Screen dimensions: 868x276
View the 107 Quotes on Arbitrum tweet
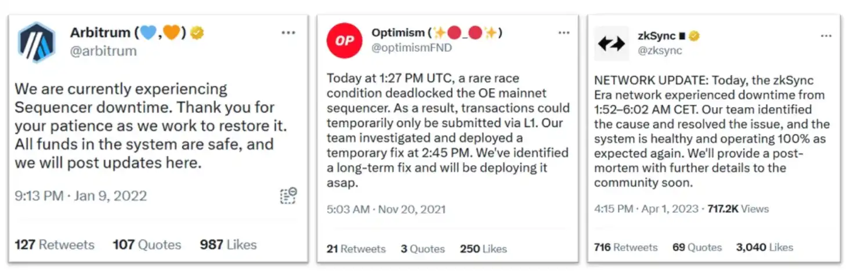coord(147,245)
